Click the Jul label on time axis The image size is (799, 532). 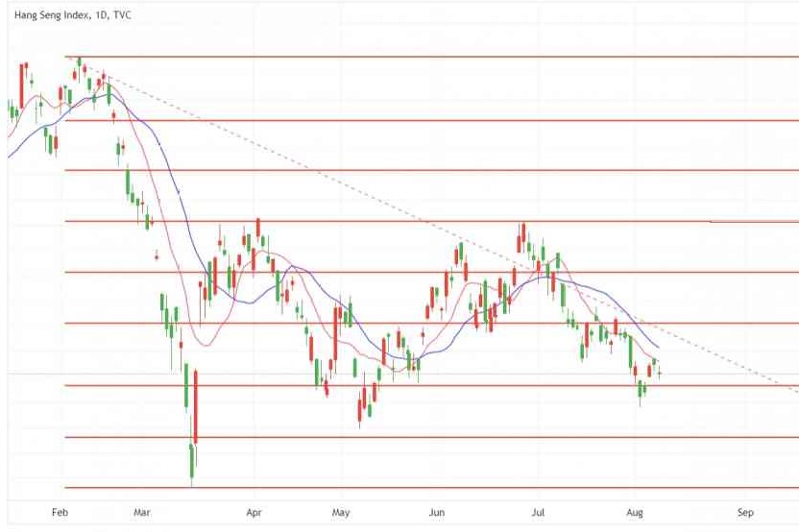coord(539,514)
